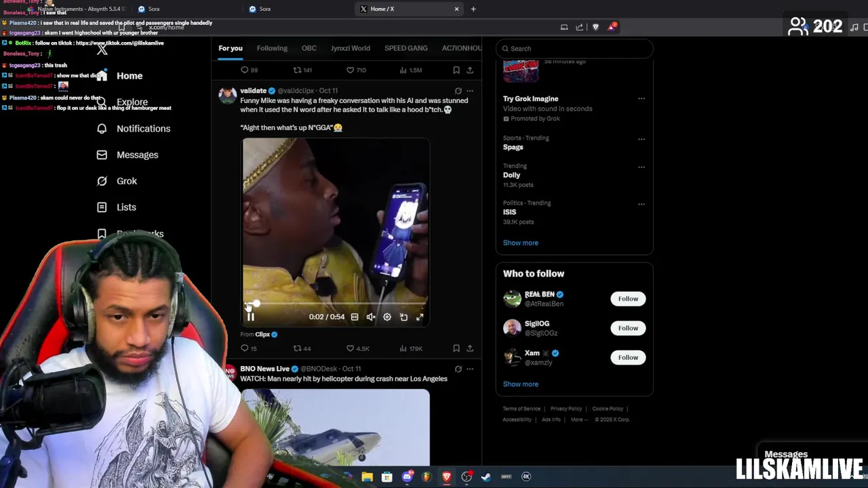Image resolution: width=868 pixels, height=488 pixels.
Task: Open BNO News Live profile name
Action: coord(264,369)
